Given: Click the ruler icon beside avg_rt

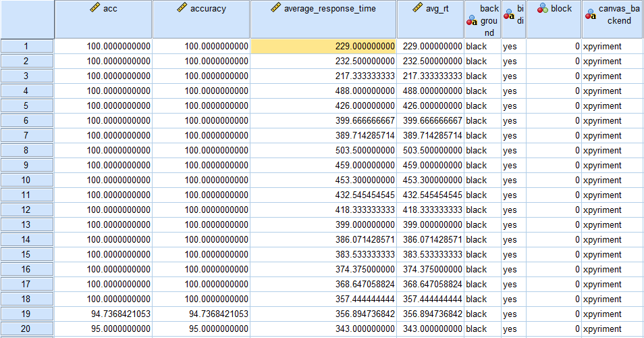Looking at the screenshot, I should pos(418,8).
